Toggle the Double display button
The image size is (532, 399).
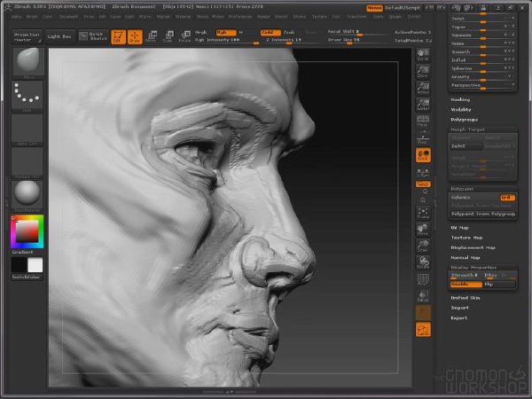tap(465, 285)
